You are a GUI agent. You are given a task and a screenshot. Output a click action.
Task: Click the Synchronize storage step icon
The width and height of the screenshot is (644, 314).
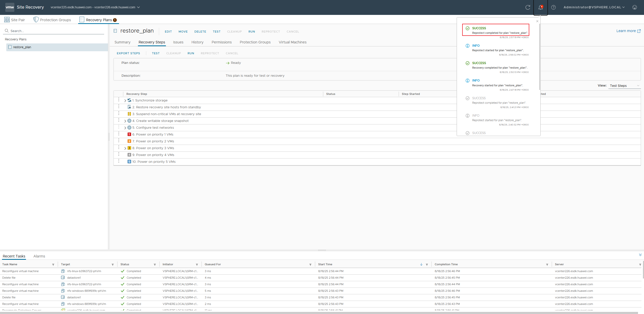[129, 100]
